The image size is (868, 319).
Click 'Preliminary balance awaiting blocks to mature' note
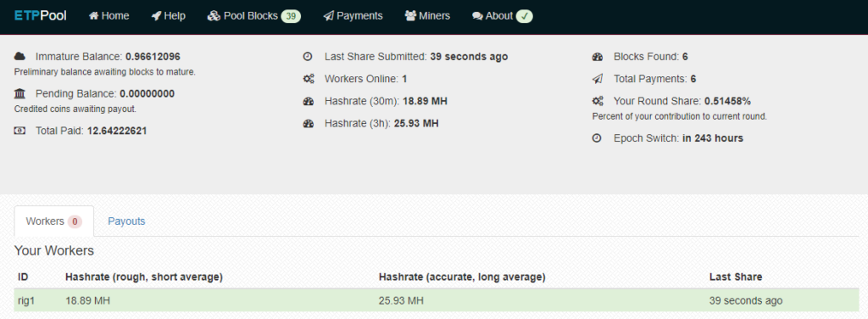pos(104,72)
